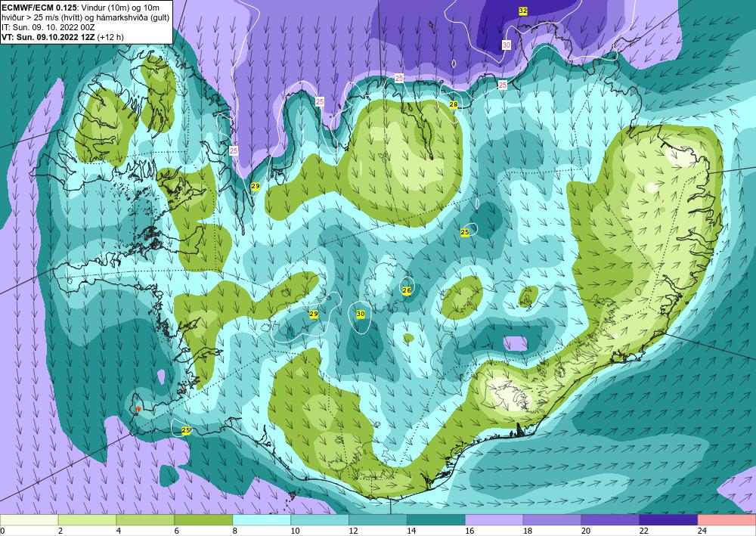The height and width of the screenshot is (536, 756).
Task: Click the line 'VT: Sun. 09.10.2022 12Z (+12 h)'
Action: click(63, 36)
